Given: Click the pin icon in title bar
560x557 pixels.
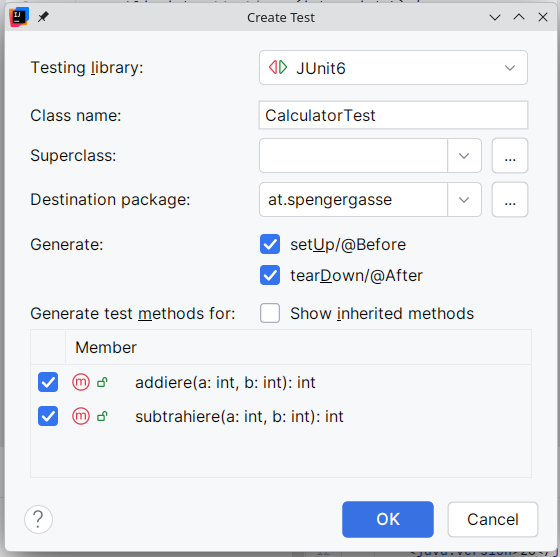Looking at the screenshot, I should coord(43,17).
